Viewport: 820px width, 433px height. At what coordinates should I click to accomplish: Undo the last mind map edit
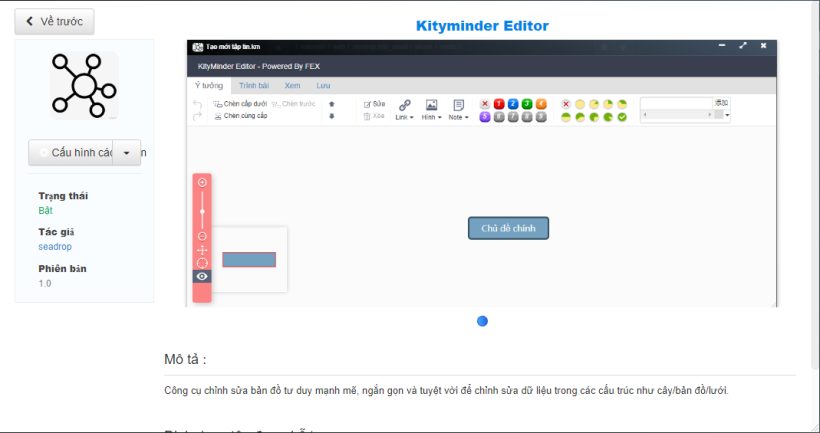[197, 104]
